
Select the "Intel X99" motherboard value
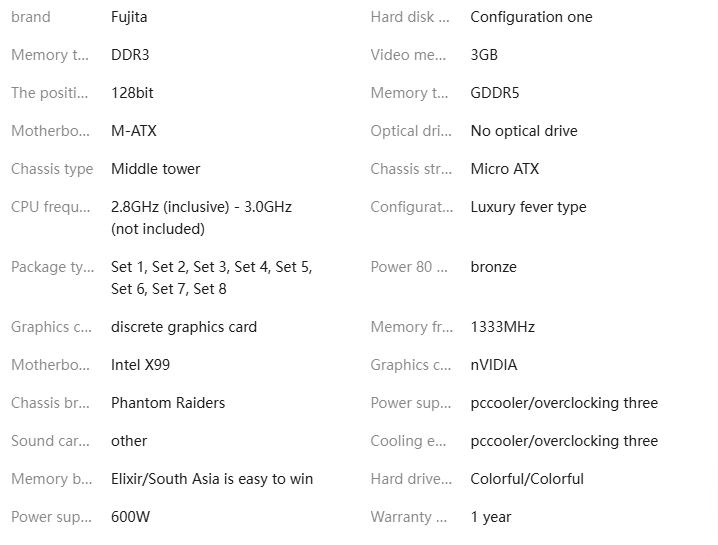click(x=140, y=365)
